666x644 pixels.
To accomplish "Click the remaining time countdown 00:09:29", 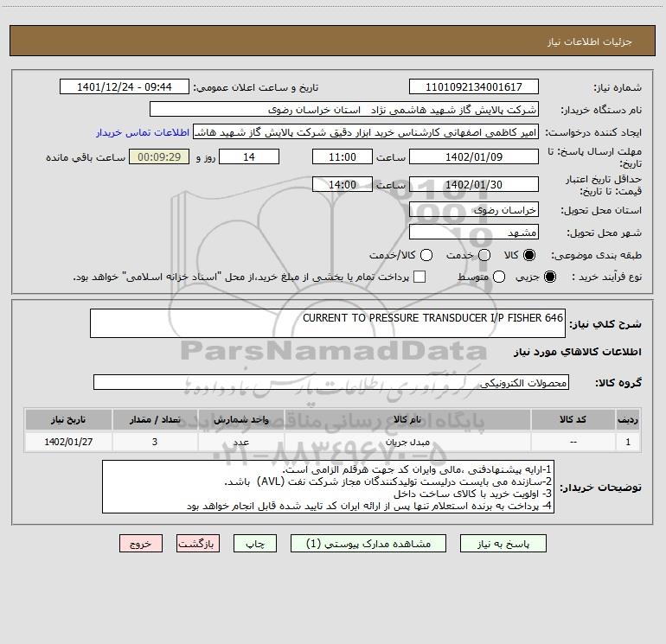I will (x=159, y=156).
